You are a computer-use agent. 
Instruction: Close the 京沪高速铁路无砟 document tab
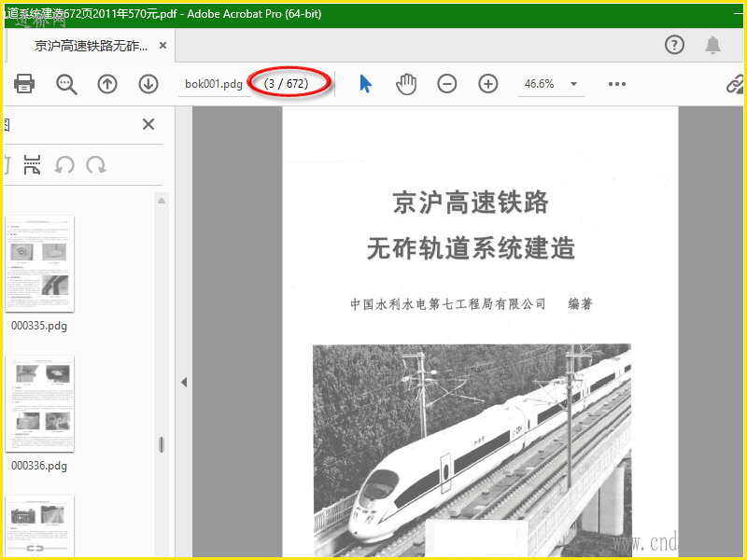point(162,46)
